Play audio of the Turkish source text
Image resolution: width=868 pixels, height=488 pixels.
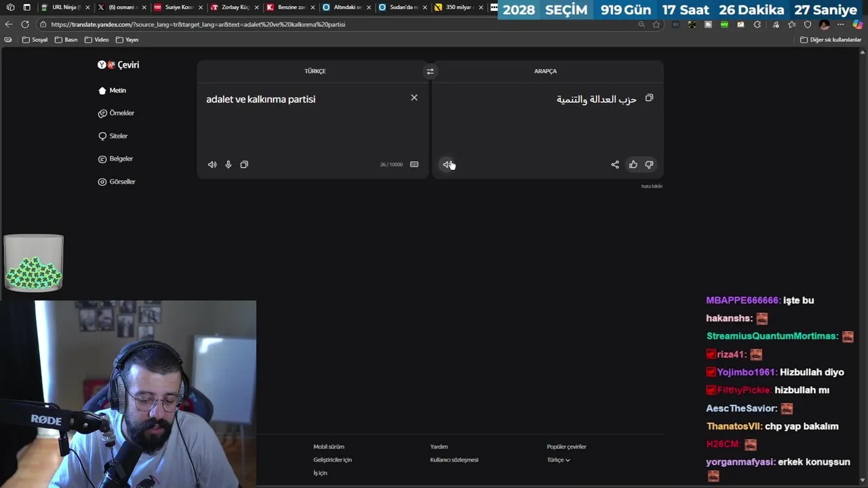212,165
